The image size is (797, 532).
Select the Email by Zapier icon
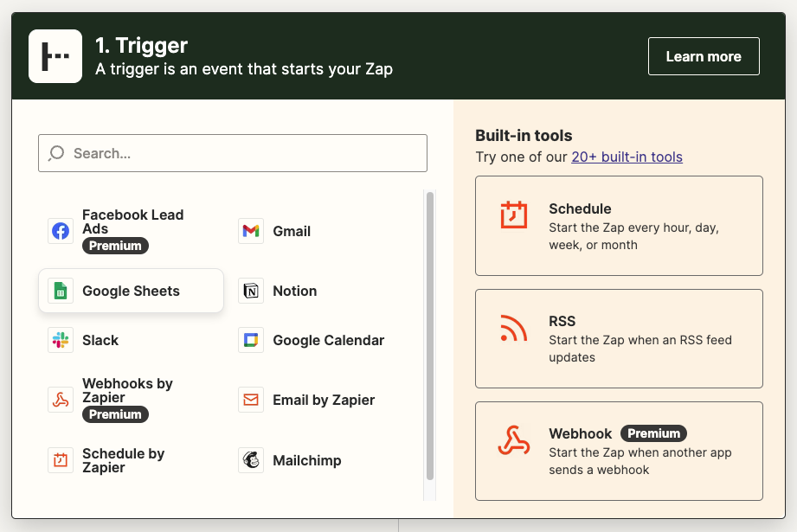click(251, 400)
